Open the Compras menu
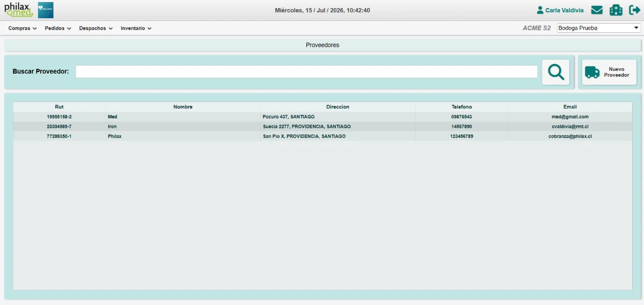Screen dimensions: 644x305 (x=23, y=28)
